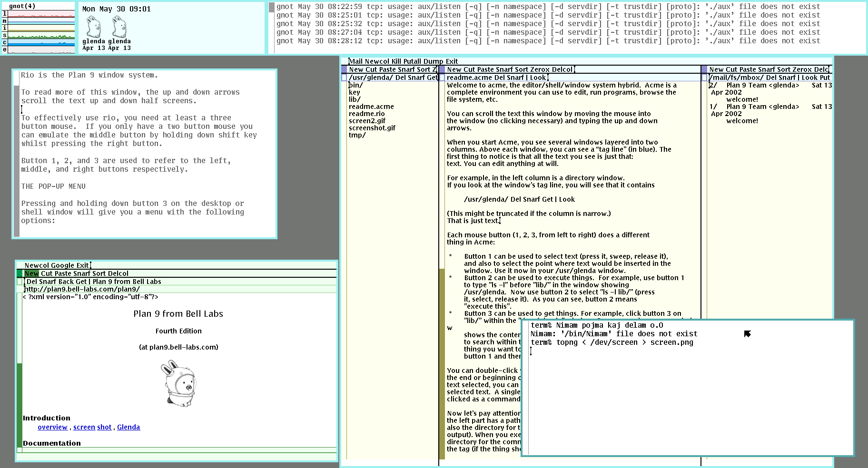Click the browser page's green scrollbar
This screenshot has width=868, height=468.
tap(20, 371)
